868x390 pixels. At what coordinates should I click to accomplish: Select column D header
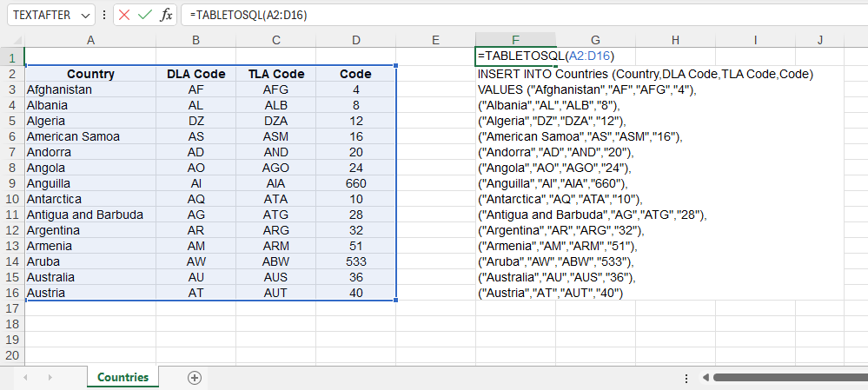(356, 40)
